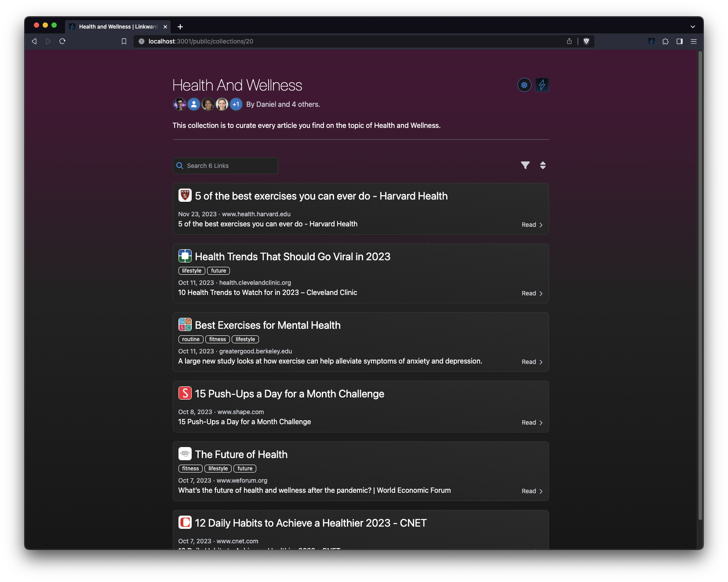
Task: Click the Harvard Health favicon
Action: [x=185, y=195]
